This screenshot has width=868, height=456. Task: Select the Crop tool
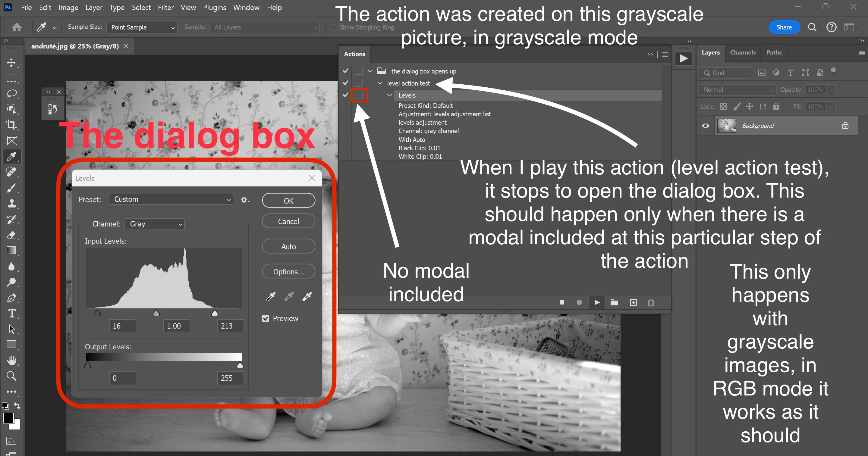tap(11, 125)
